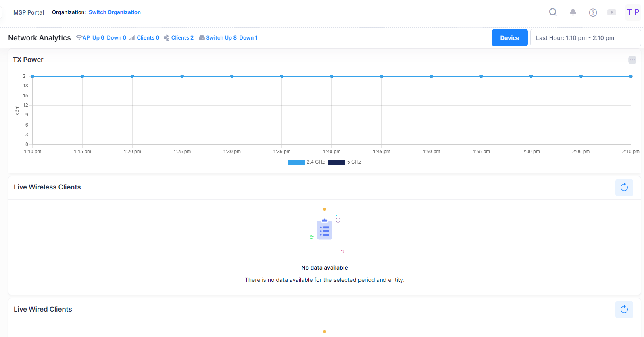644x337 pixels.
Task: Click the 1:30 pm axis label
Action: pyautogui.click(x=232, y=152)
